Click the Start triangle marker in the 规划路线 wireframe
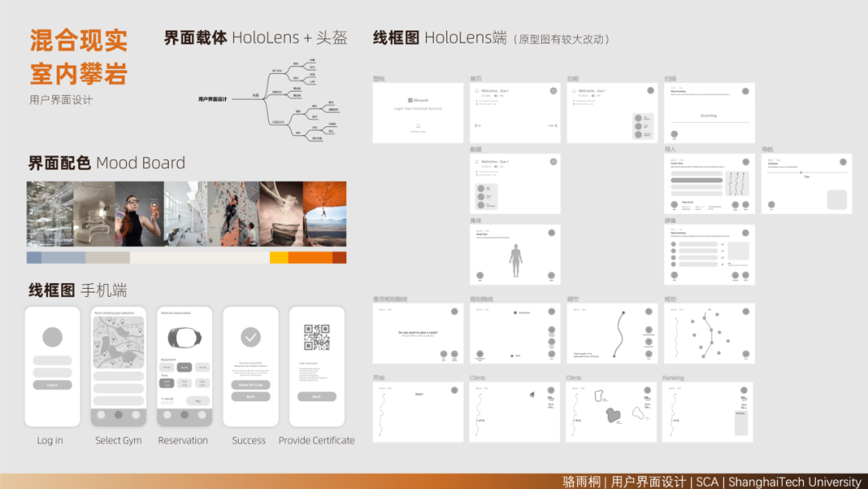 [512, 355]
